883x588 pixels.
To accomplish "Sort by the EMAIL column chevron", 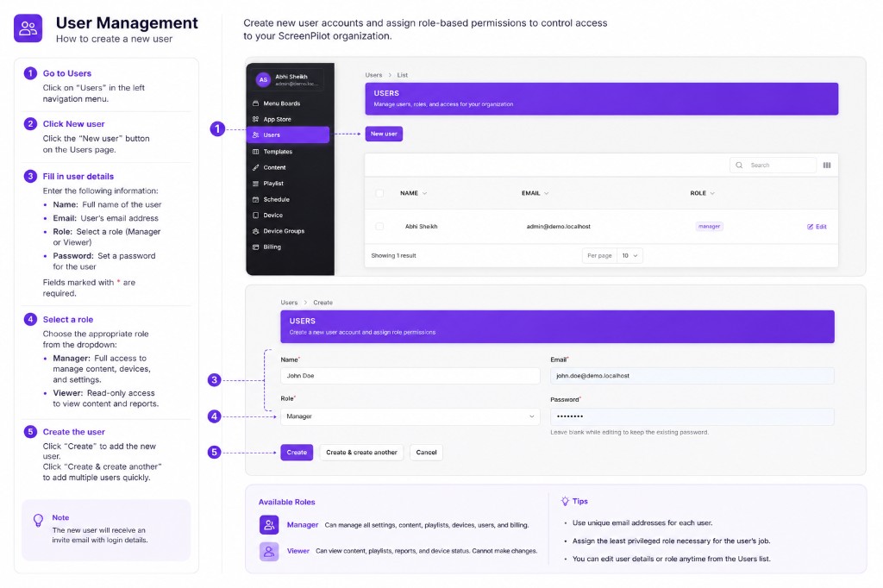I will (546, 193).
